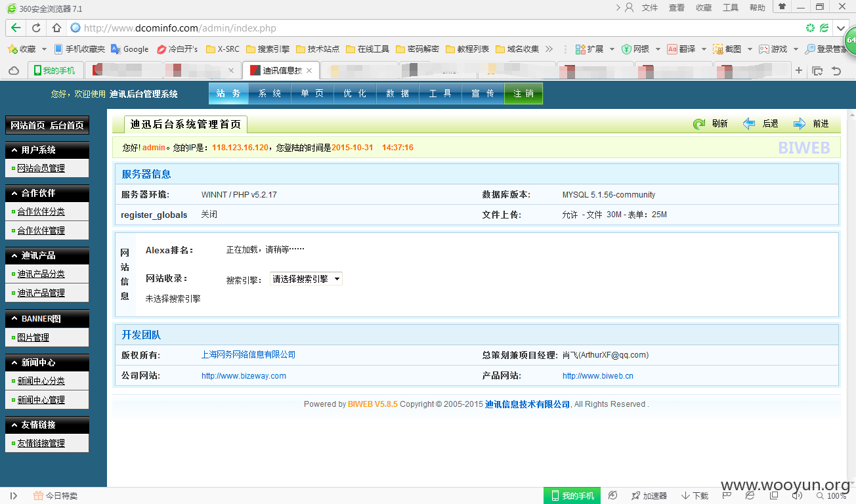This screenshot has width=856, height=504.
Task: Select 站务 top navigation tab
Action: pos(229,94)
